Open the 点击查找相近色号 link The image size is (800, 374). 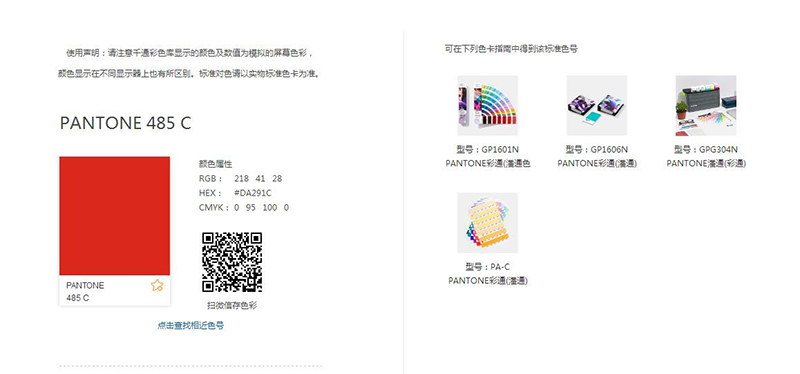point(190,326)
